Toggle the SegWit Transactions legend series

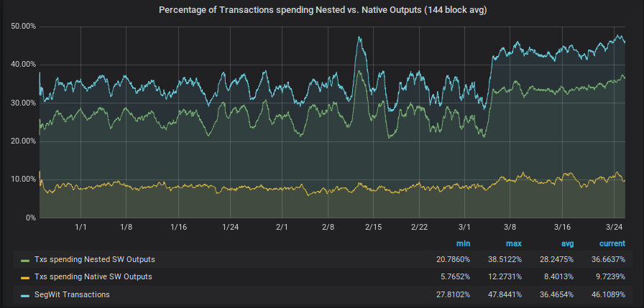pos(73,294)
